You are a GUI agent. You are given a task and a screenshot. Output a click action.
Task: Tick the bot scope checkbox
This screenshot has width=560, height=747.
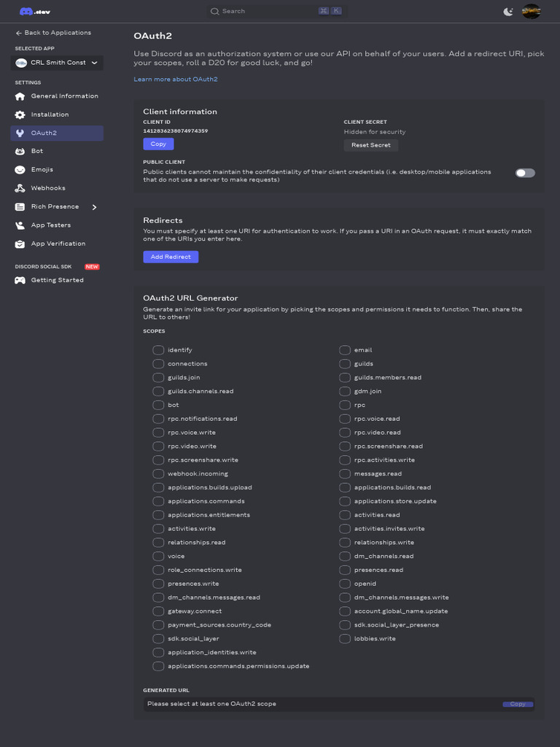[x=158, y=405]
